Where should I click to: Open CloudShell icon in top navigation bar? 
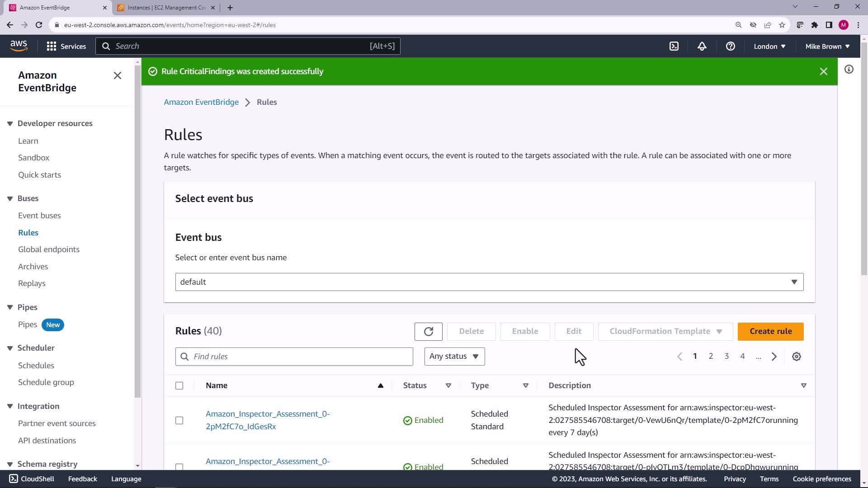click(x=674, y=46)
